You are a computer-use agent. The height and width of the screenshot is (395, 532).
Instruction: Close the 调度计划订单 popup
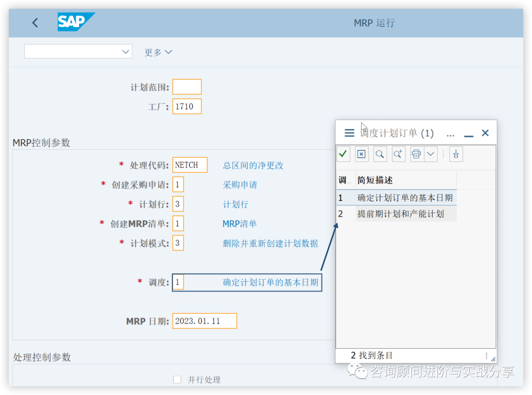[485, 132]
